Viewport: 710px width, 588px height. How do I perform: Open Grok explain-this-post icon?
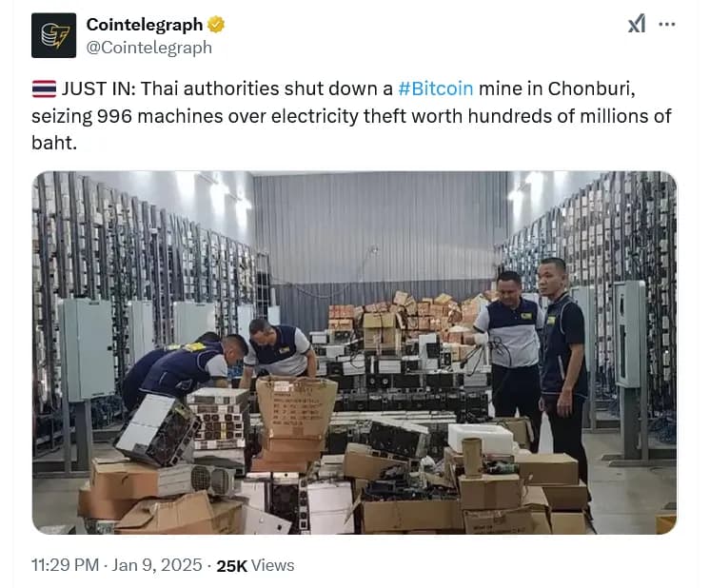pyautogui.click(x=637, y=24)
